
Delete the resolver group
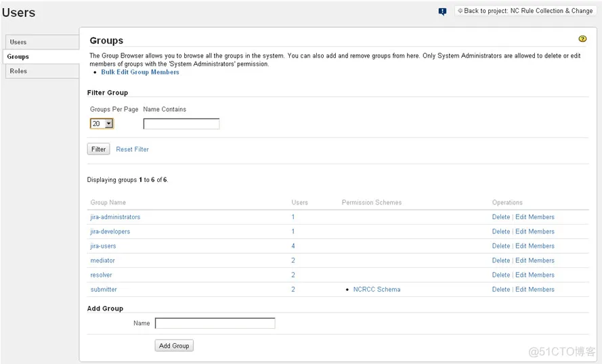(x=501, y=275)
